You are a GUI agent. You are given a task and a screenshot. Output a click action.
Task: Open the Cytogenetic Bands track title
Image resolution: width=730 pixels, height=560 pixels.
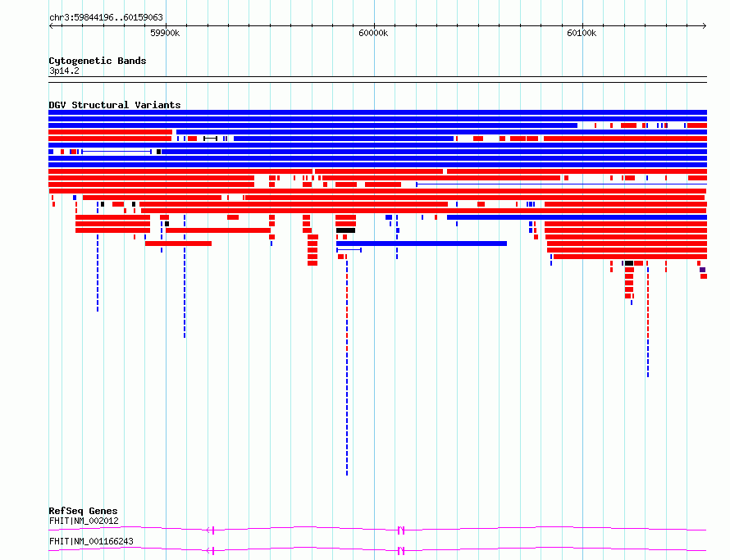coord(98,61)
